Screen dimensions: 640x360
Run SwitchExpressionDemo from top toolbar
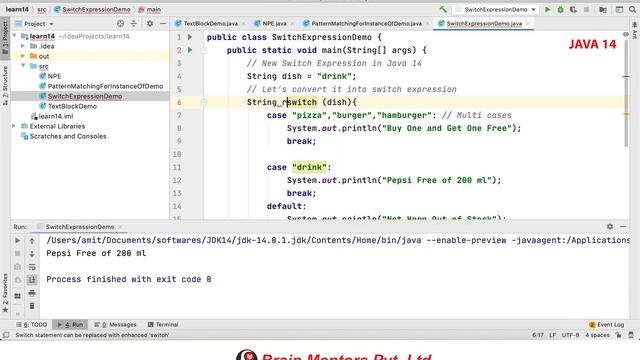547,9
